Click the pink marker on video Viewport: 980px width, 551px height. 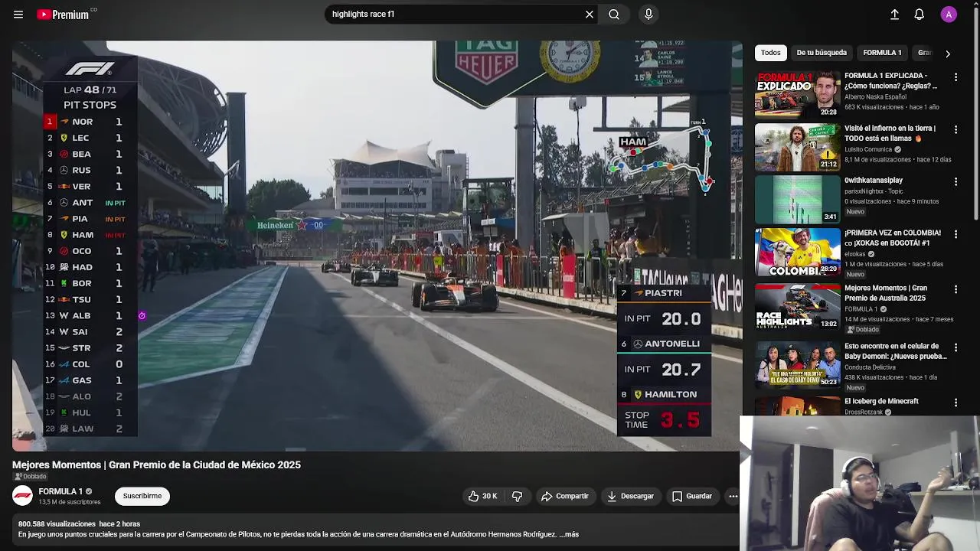click(x=142, y=315)
